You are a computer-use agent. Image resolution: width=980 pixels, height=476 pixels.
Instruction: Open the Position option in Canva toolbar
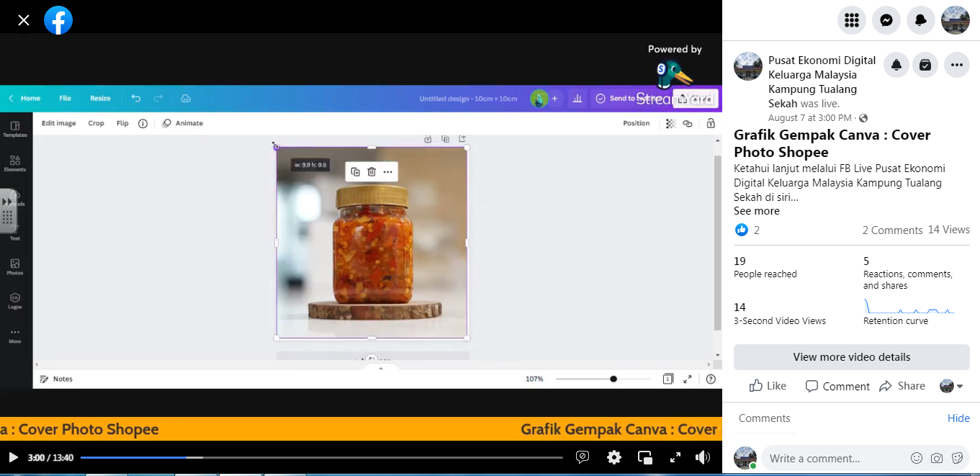click(637, 123)
